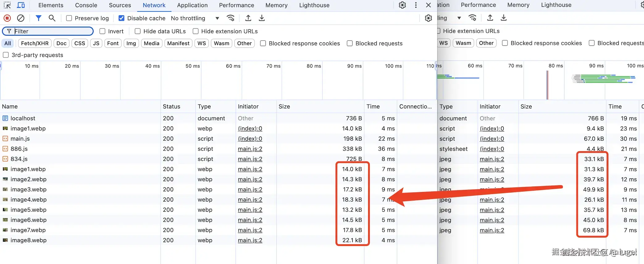Open main.js:2 initiator link for 886.js
This screenshot has height=264, width=644.
click(x=250, y=149)
